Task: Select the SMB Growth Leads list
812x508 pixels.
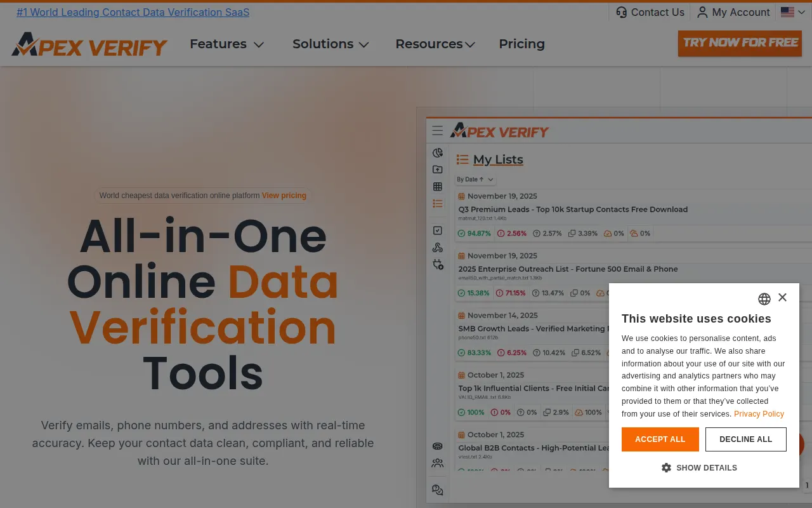Action: coord(533,329)
